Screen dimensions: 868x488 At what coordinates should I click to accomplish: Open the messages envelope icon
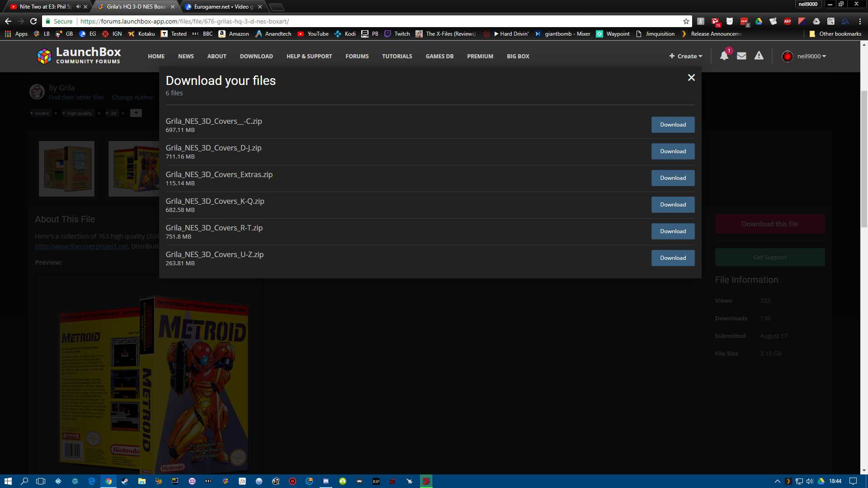(741, 56)
